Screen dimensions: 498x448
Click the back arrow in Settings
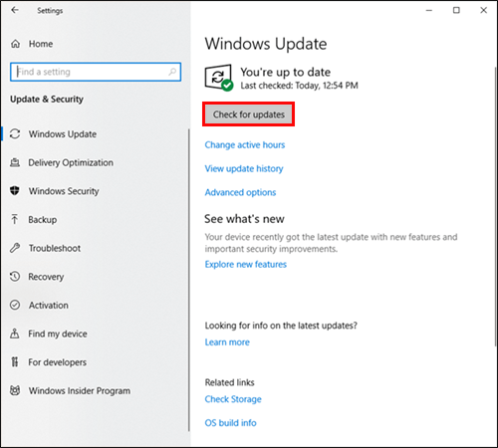pyautogui.click(x=15, y=10)
